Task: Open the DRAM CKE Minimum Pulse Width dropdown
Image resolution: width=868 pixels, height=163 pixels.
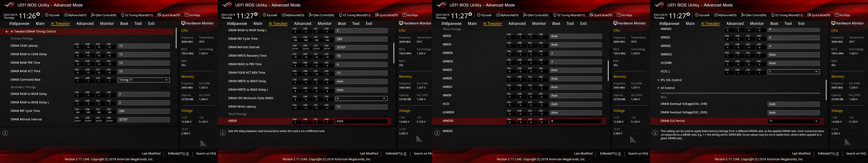Action: [x=361, y=98]
